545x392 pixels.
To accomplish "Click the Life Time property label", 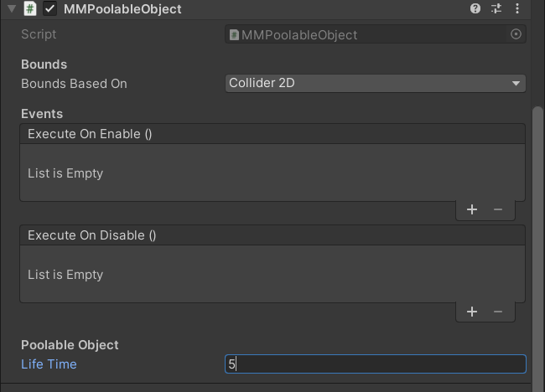I will (x=49, y=364).
